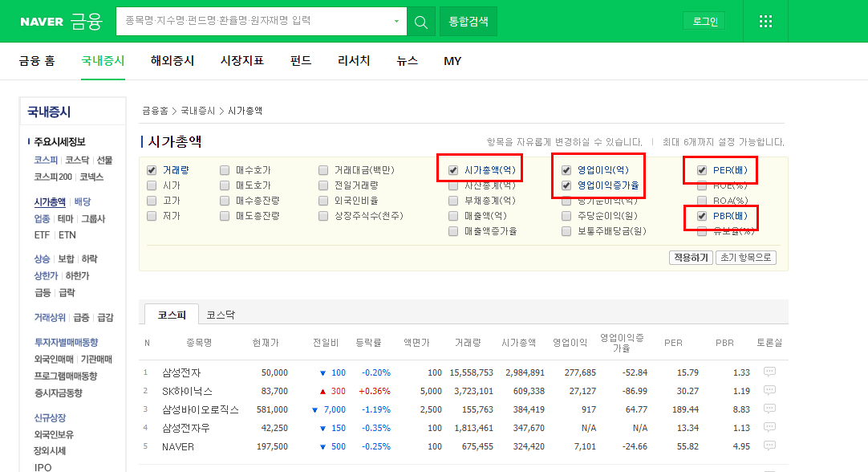Click the 삼성전자우 stock name
Image resolution: width=868 pixels, height=472 pixels.
coord(186,428)
